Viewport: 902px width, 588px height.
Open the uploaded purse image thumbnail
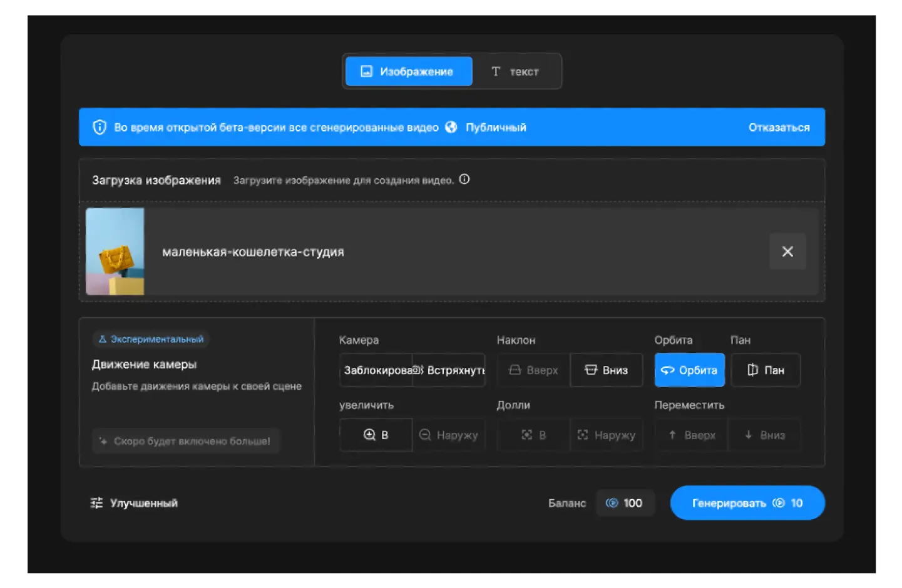click(x=115, y=251)
